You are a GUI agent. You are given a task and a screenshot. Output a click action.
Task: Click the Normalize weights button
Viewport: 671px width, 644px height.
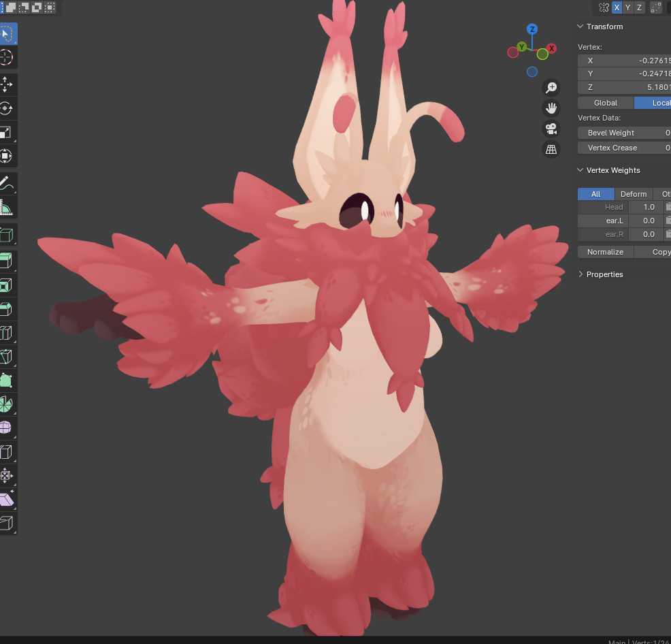[x=605, y=252]
